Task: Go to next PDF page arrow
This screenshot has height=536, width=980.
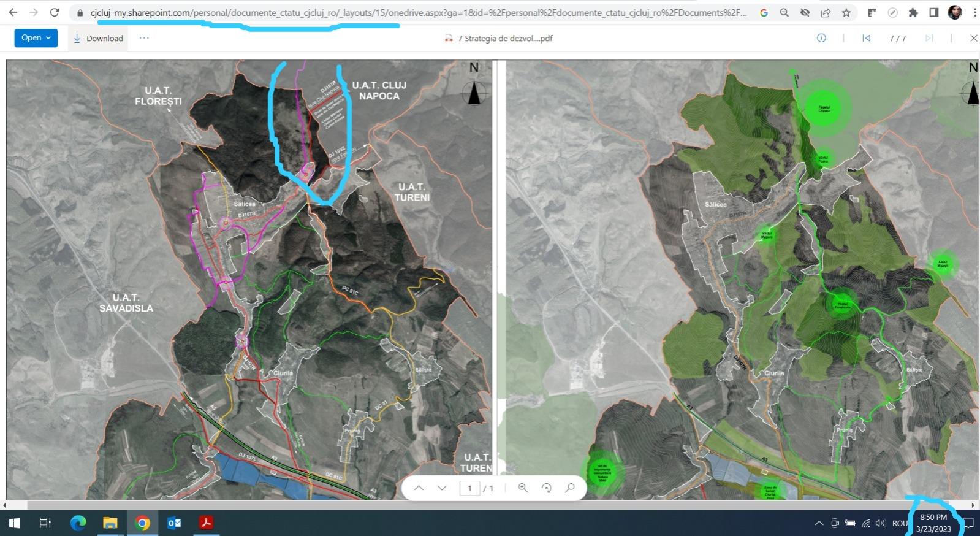Action: tap(442, 488)
